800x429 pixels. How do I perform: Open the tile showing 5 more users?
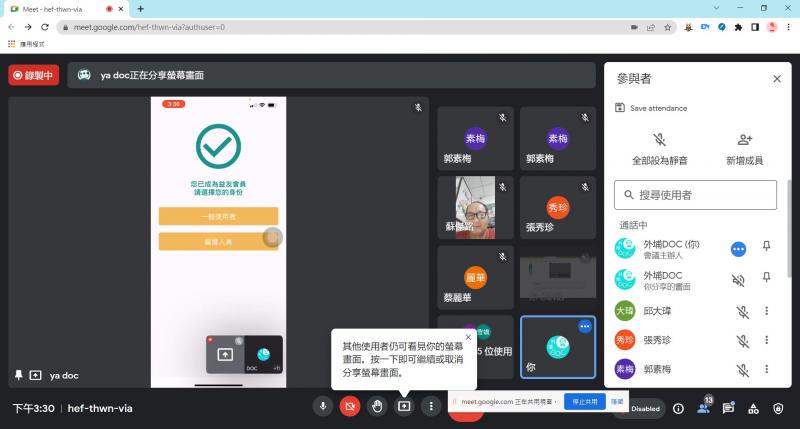pos(475,347)
